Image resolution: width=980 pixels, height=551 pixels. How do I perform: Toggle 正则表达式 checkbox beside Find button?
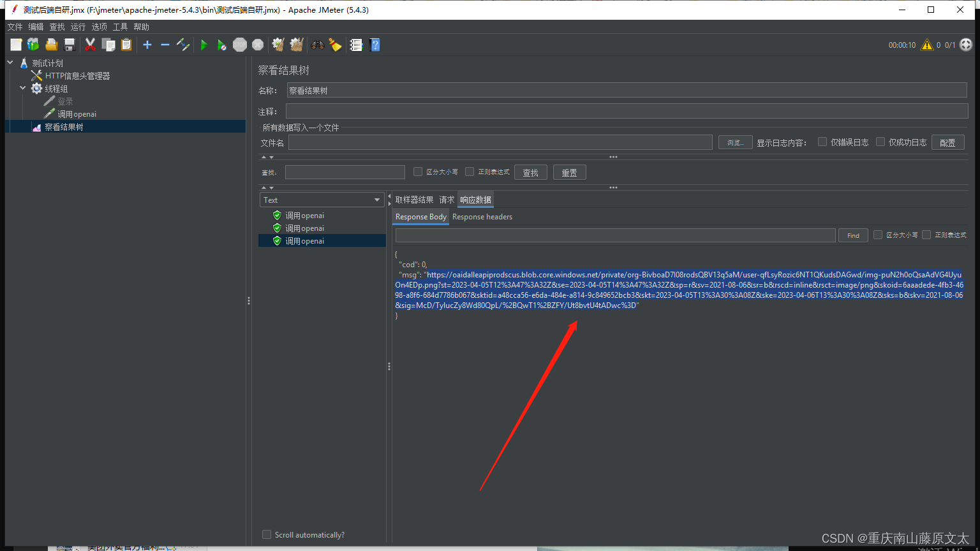coord(926,235)
